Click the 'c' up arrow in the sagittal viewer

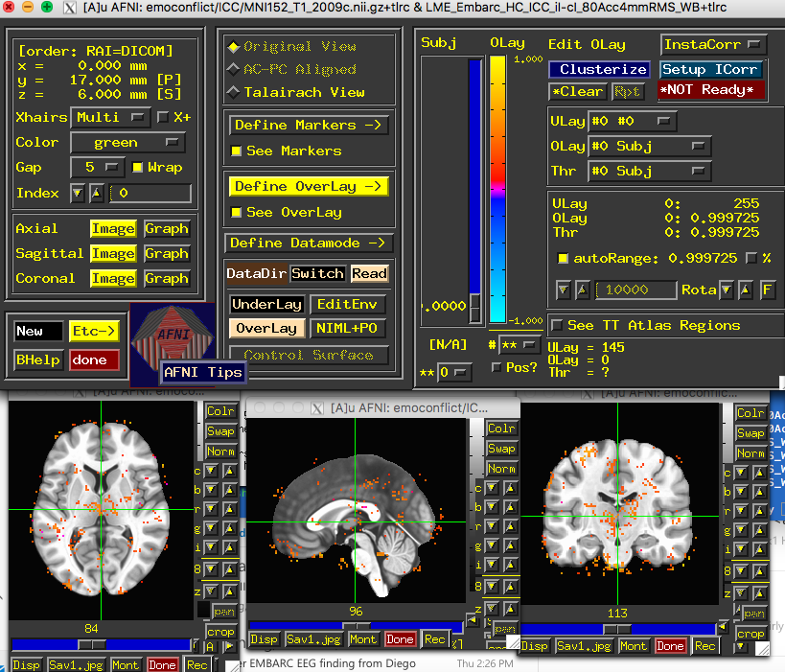510,488
